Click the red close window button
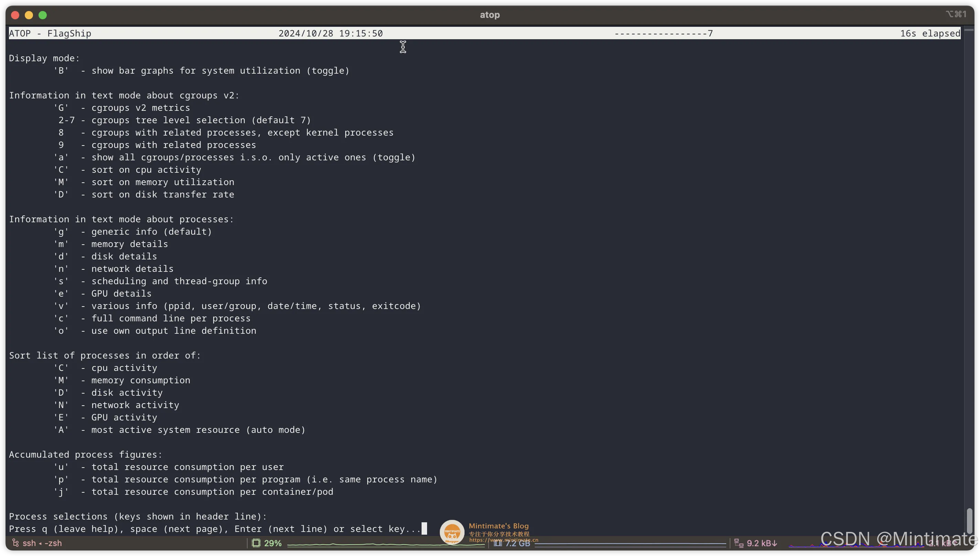Image resolution: width=980 pixels, height=556 pixels. coord(15,15)
